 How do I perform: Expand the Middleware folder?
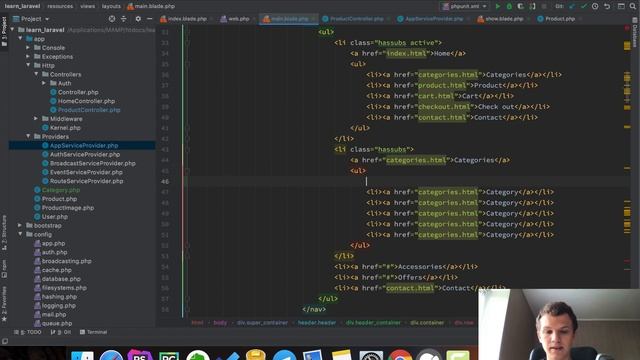click(36, 118)
